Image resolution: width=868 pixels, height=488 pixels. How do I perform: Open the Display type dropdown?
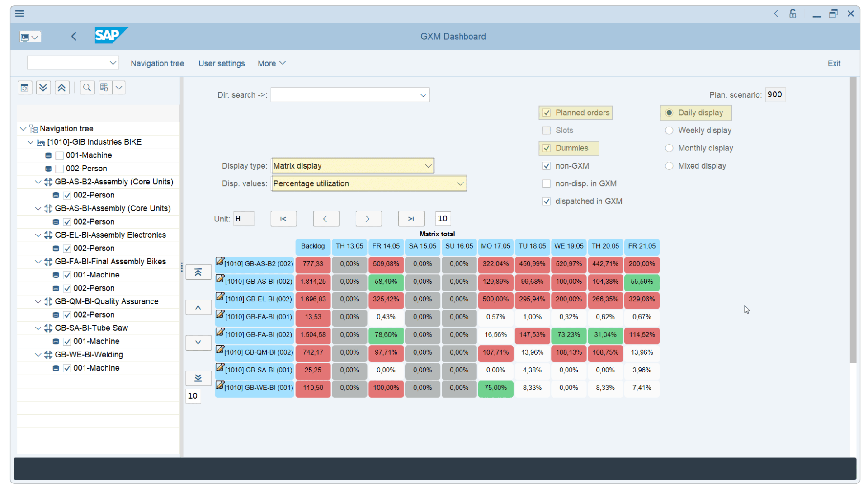[428, 165]
